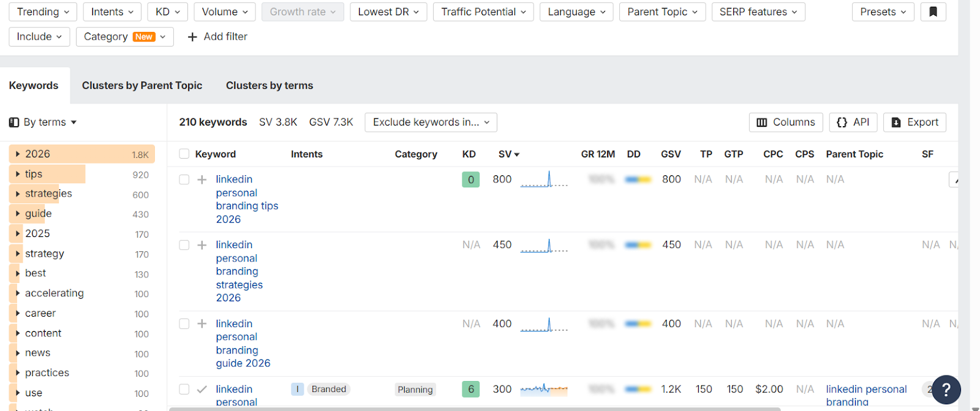980x411 pixels.
Task: Sort table by KD column header
Action: tap(469, 154)
